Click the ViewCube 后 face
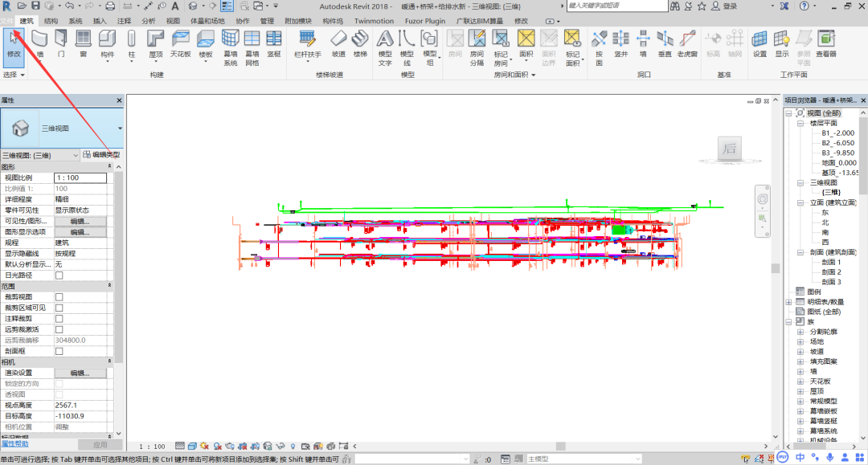This screenshot has width=868, height=465. pos(729,149)
